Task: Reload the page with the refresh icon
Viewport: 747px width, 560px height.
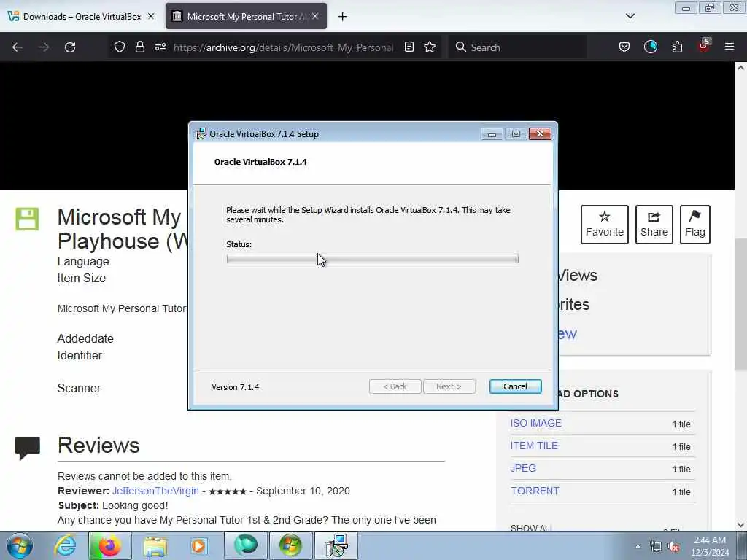Action: (70, 47)
